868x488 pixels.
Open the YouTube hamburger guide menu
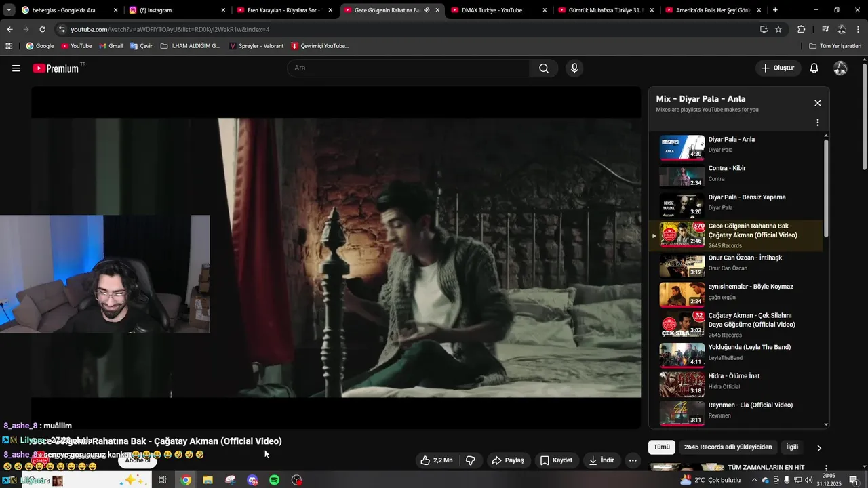point(16,68)
